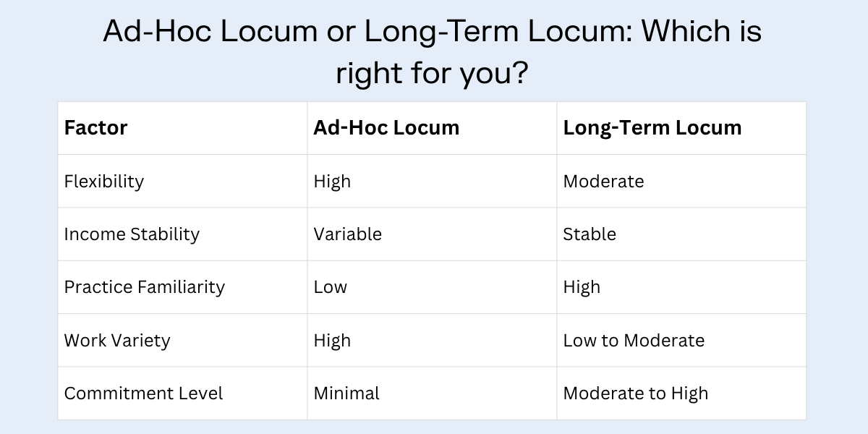Click the 'Factor' column header

coord(96,128)
